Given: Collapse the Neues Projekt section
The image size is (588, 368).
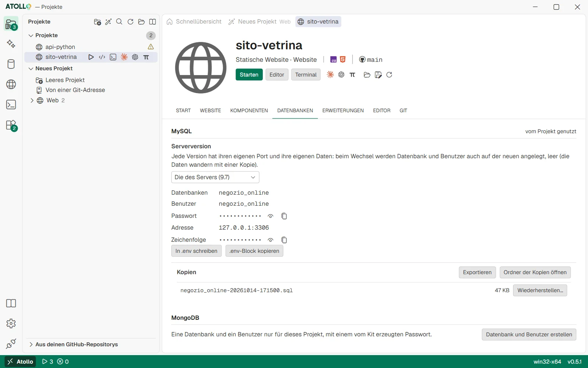Looking at the screenshot, I should pos(31,68).
